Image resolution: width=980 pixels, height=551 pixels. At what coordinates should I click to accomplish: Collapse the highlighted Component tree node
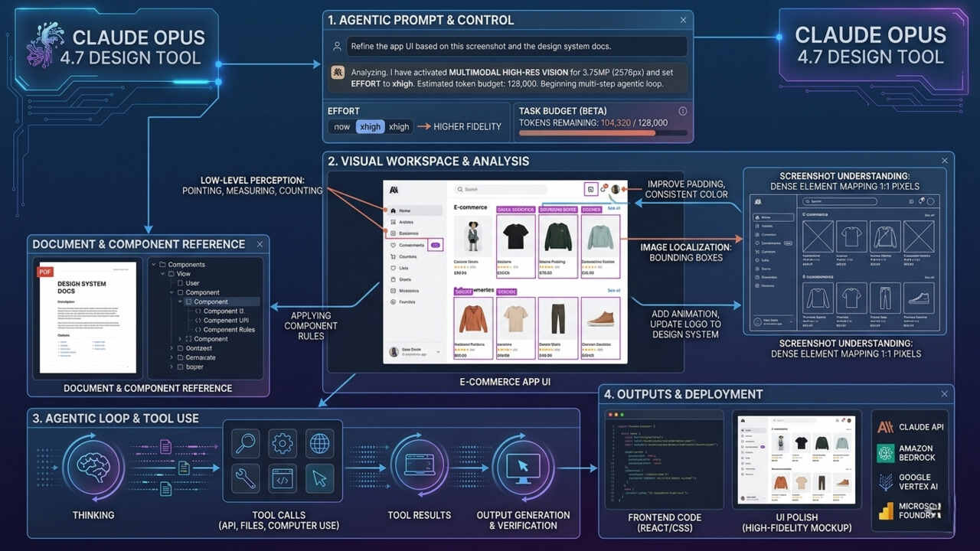click(x=180, y=302)
